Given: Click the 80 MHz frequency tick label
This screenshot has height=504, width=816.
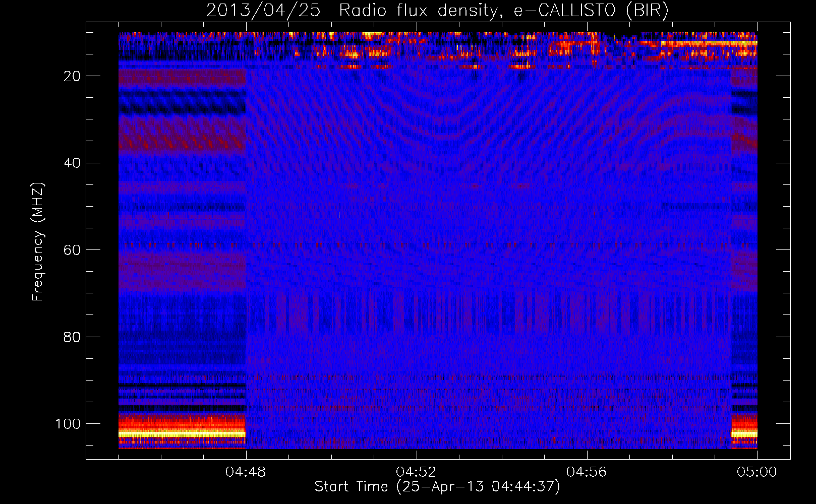Looking at the screenshot, I should [x=72, y=337].
